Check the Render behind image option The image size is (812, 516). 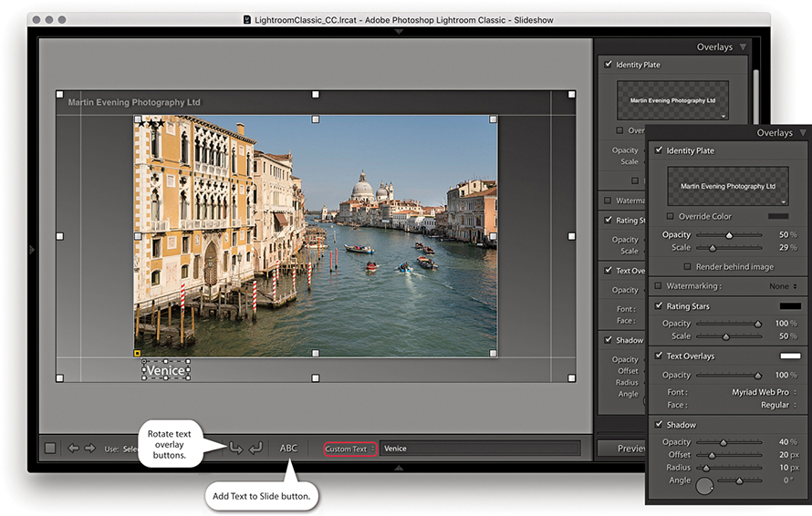(x=688, y=266)
